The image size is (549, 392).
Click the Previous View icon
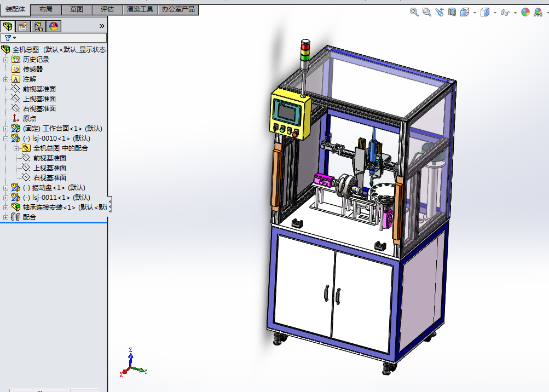coord(440,12)
